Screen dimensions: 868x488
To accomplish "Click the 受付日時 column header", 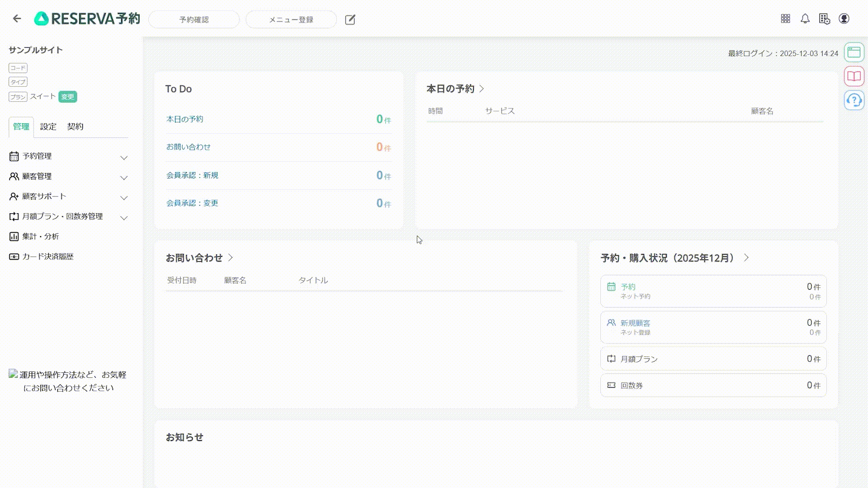I will coord(182,280).
